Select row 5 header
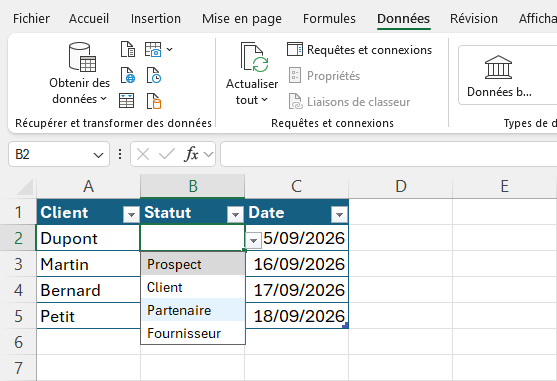 pos(18,316)
